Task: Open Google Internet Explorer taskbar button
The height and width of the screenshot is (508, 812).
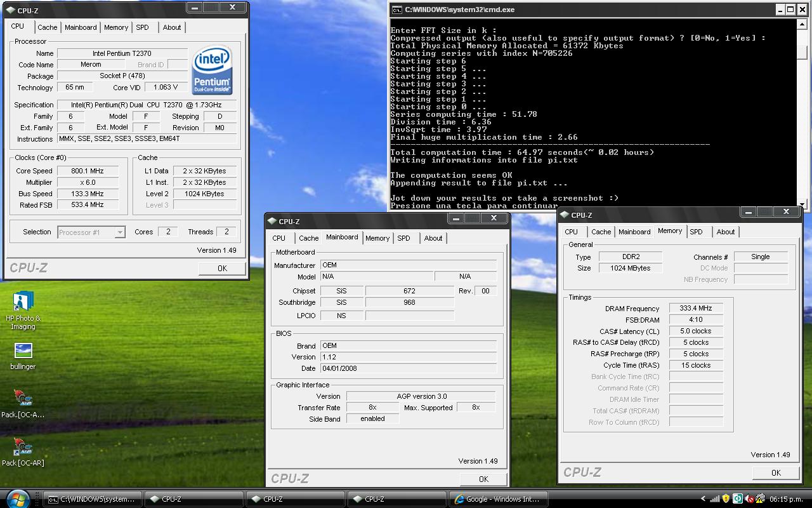Action: tap(499, 499)
